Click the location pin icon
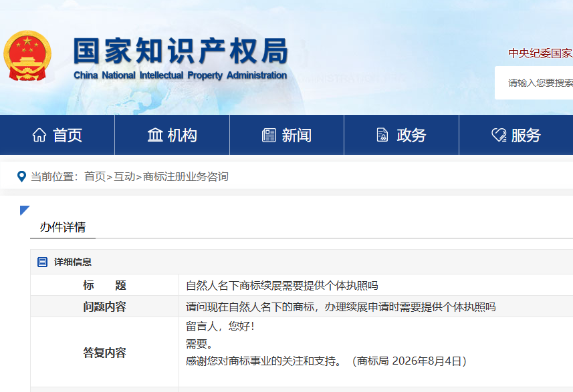573x392 pixels. coord(21,177)
